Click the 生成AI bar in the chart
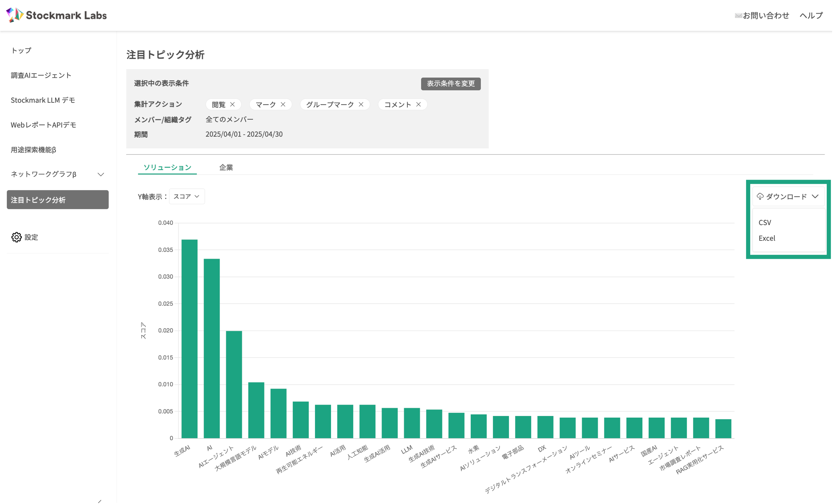833x504 pixels. [x=190, y=339]
